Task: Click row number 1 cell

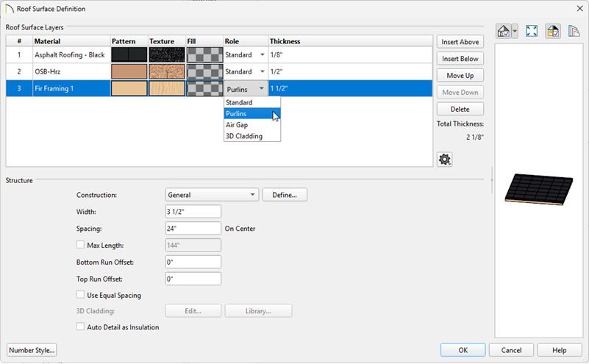Action: 19,55
